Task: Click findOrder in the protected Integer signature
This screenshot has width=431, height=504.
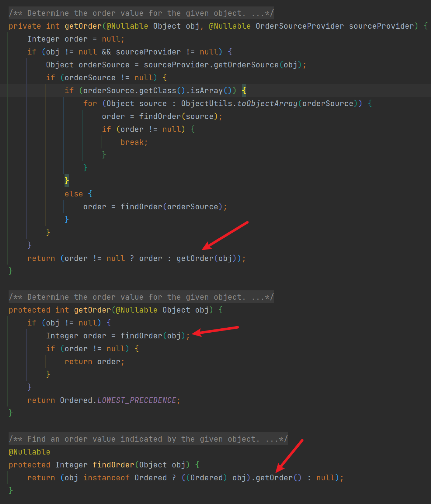Action: pyautogui.click(x=113, y=465)
